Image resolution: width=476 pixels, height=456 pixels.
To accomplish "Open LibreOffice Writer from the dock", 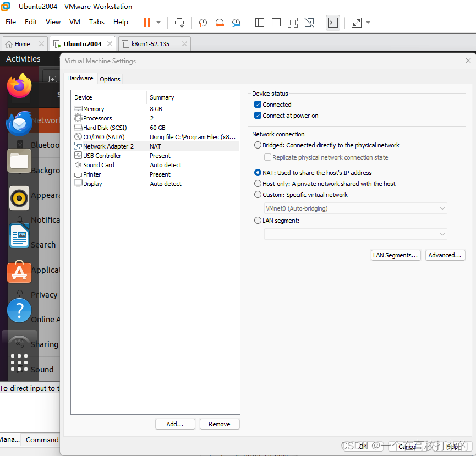I will (x=19, y=236).
